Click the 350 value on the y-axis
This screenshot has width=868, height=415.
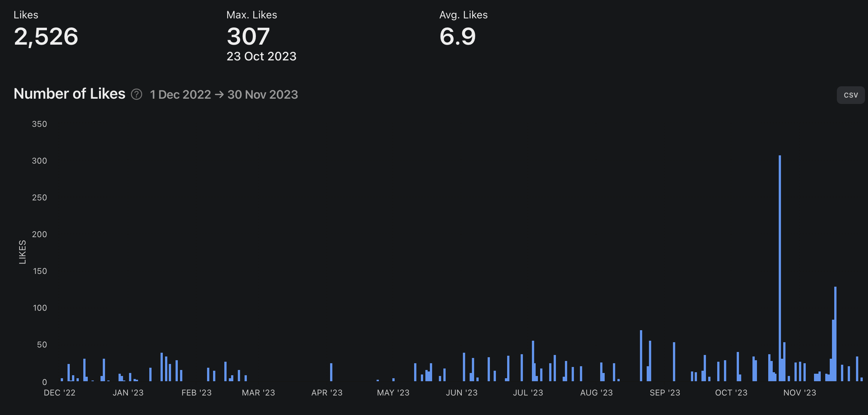pyautogui.click(x=39, y=124)
